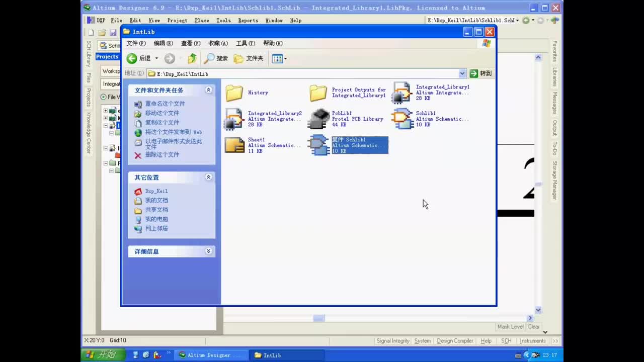
Task: Select the PcbLib1 Protel PCB Library file
Action: 346,119
